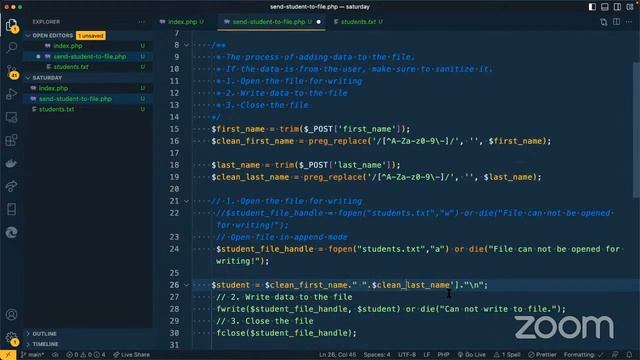The image size is (640, 360).
Task: Switch to index.php editor tab
Action: coord(182,22)
